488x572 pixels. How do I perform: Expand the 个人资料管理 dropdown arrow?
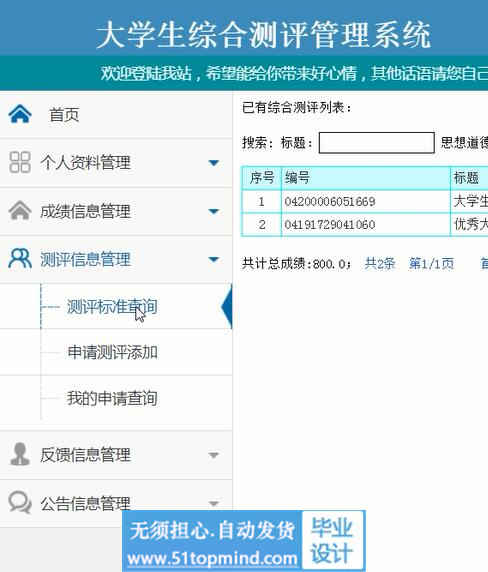214,163
